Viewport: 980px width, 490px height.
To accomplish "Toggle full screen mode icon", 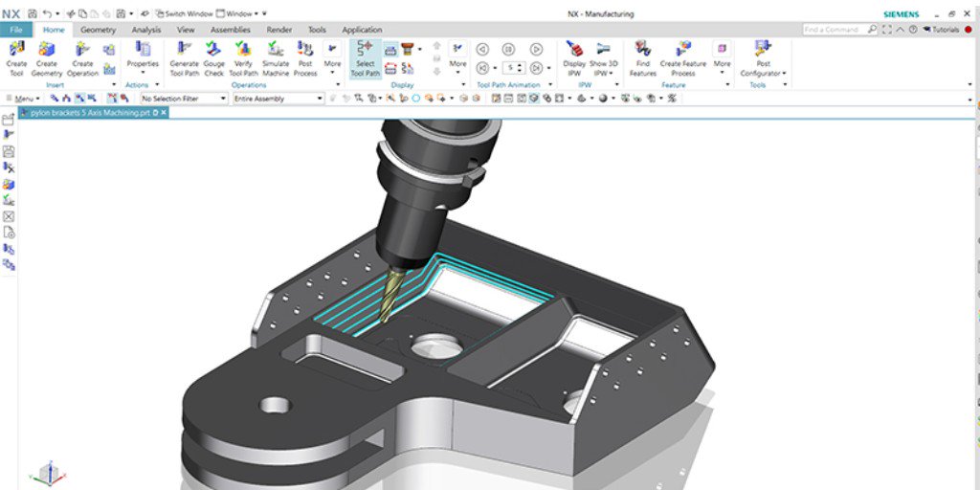I will click(887, 30).
